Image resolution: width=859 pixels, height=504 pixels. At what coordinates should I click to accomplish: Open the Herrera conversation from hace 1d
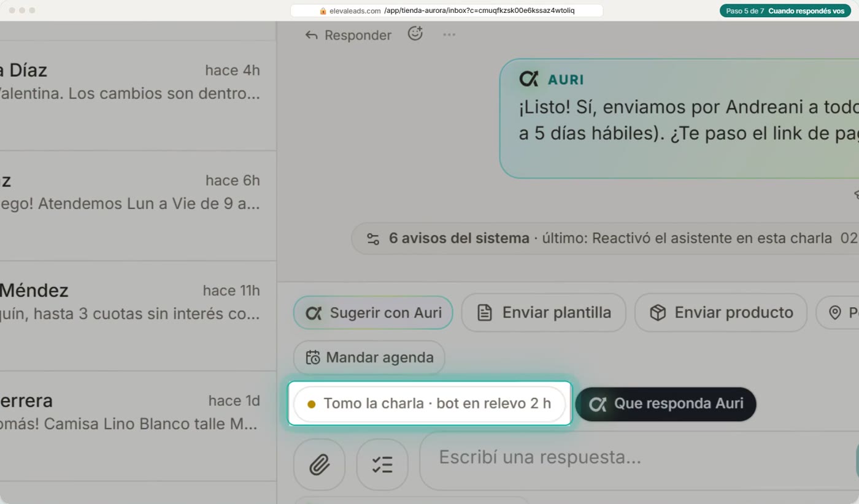[138, 426]
